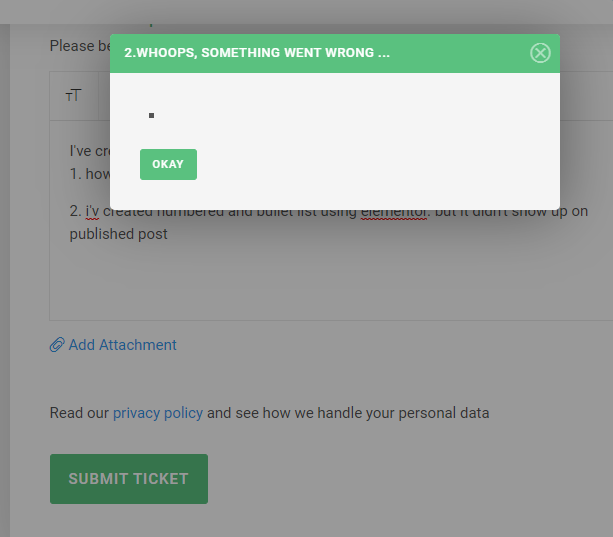Open the privacy policy link
Viewport: 613px width, 537px height.
[x=158, y=413]
